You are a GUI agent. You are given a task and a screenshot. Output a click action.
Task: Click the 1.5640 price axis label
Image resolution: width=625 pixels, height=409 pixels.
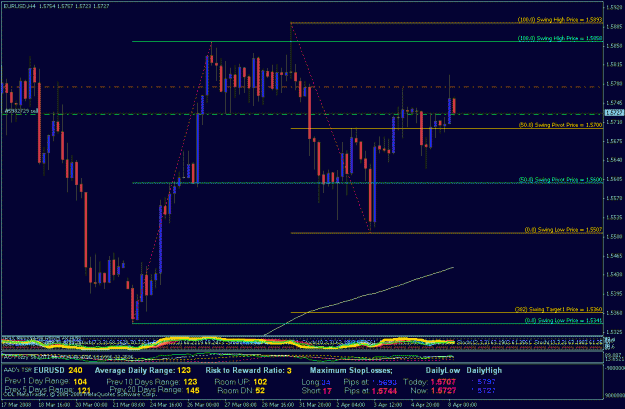click(614, 160)
